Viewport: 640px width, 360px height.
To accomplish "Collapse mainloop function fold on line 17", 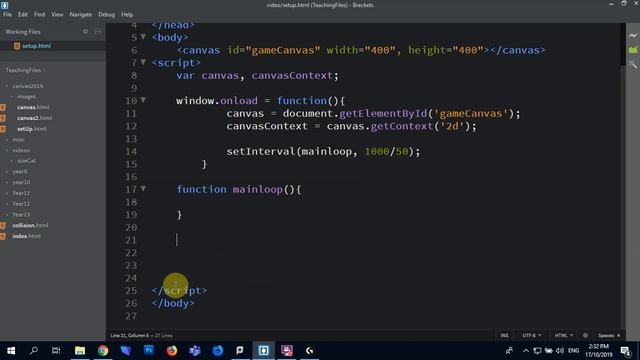I will 143,189.
